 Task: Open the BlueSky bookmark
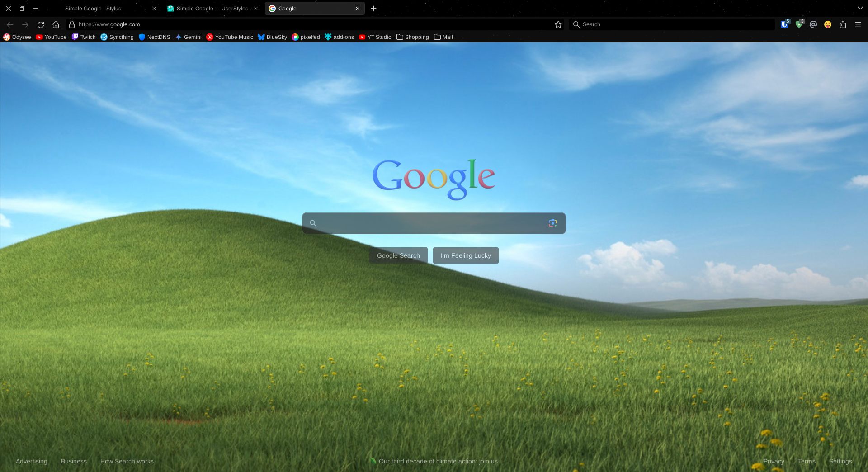pos(272,37)
